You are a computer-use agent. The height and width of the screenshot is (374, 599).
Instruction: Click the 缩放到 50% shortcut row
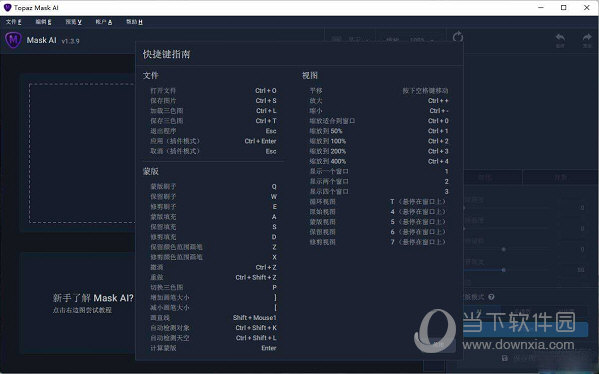pos(379,131)
